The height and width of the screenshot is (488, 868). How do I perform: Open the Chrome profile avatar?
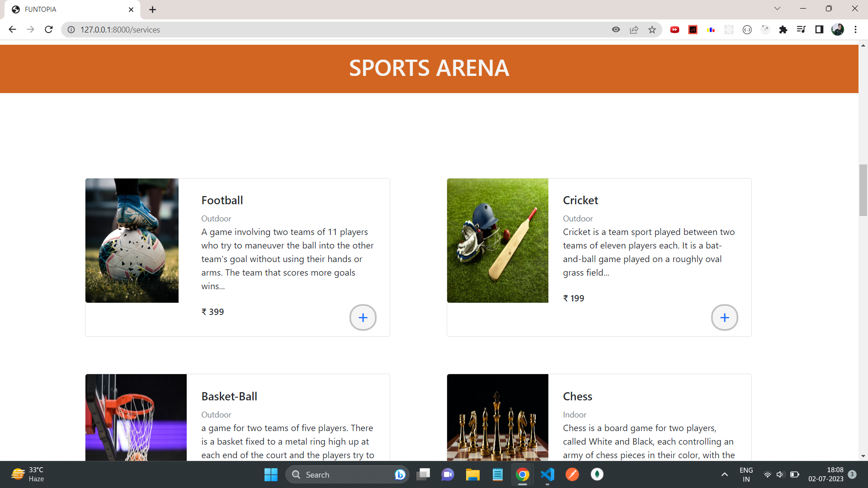838,29
